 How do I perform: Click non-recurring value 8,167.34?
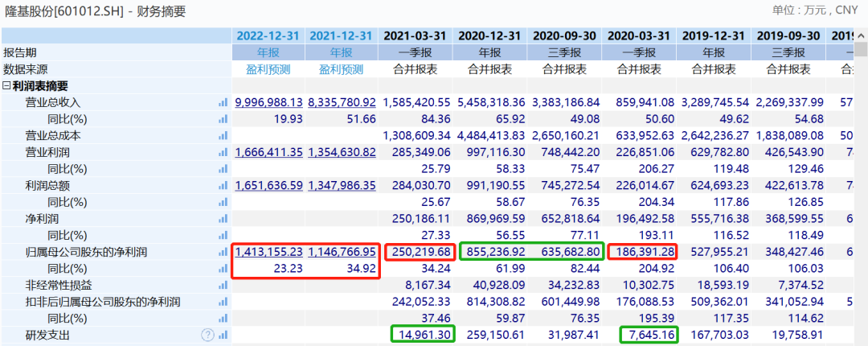pos(426,286)
